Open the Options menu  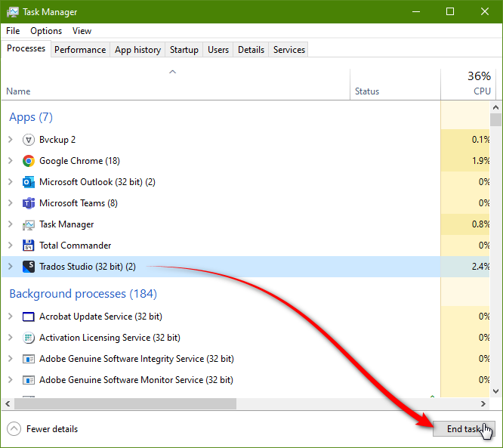tap(46, 31)
